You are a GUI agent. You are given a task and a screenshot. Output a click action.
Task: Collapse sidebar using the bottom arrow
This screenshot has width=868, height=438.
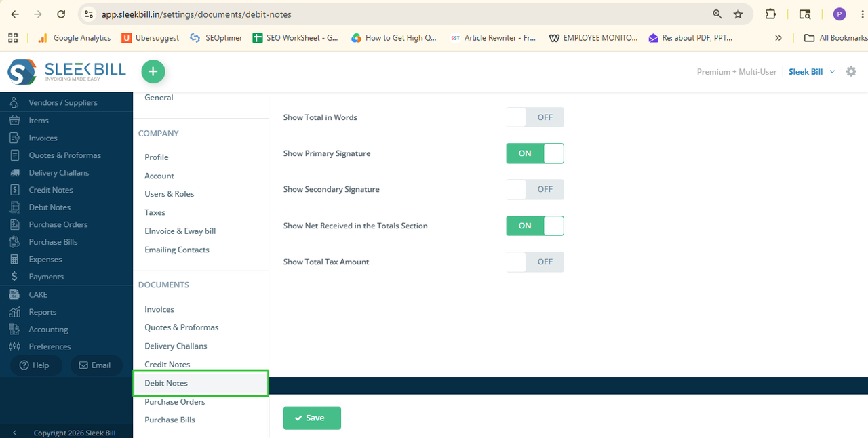pos(15,433)
